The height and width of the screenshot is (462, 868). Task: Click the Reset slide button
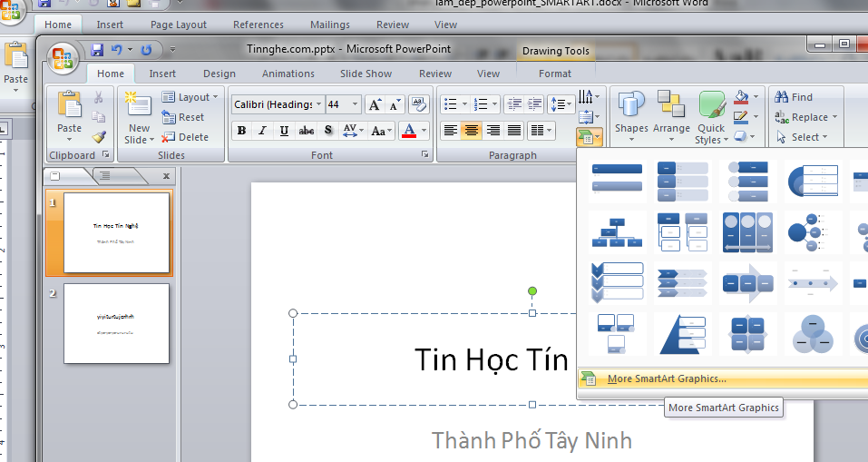click(x=183, y=117)
